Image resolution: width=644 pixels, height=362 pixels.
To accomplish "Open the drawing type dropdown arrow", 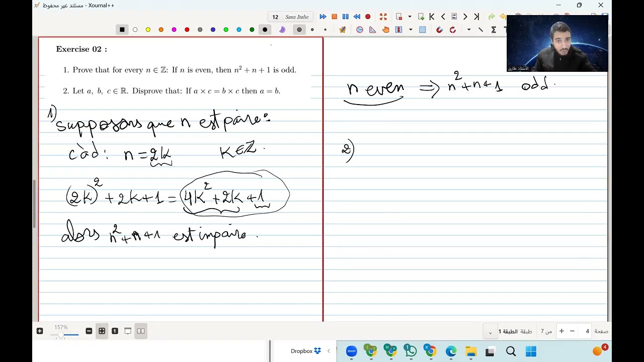I will (469, 30).
